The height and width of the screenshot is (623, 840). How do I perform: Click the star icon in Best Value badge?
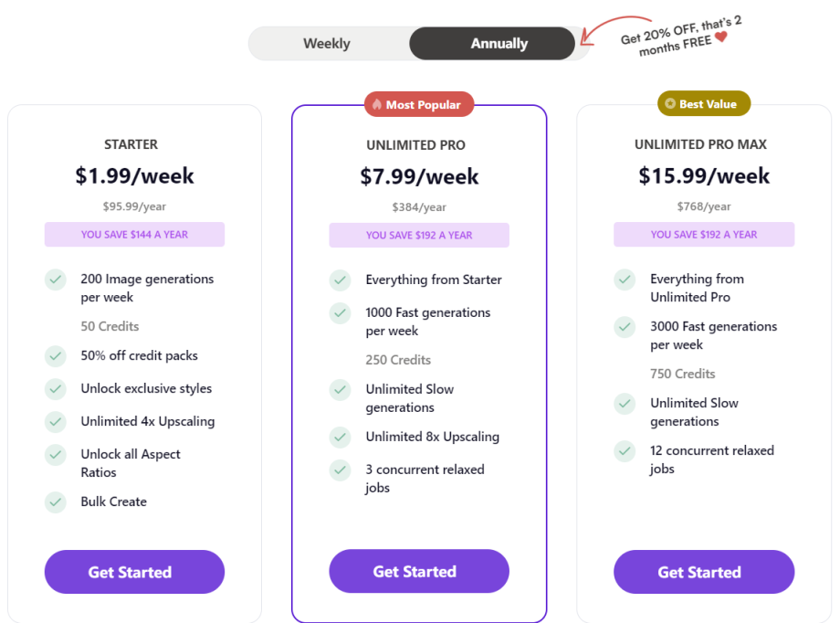[670, 104]
